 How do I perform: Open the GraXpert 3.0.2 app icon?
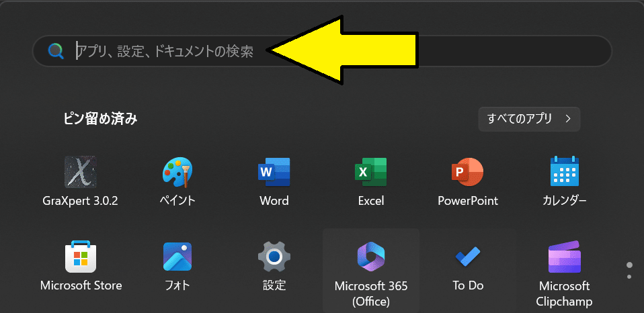[x=81, y=172]
